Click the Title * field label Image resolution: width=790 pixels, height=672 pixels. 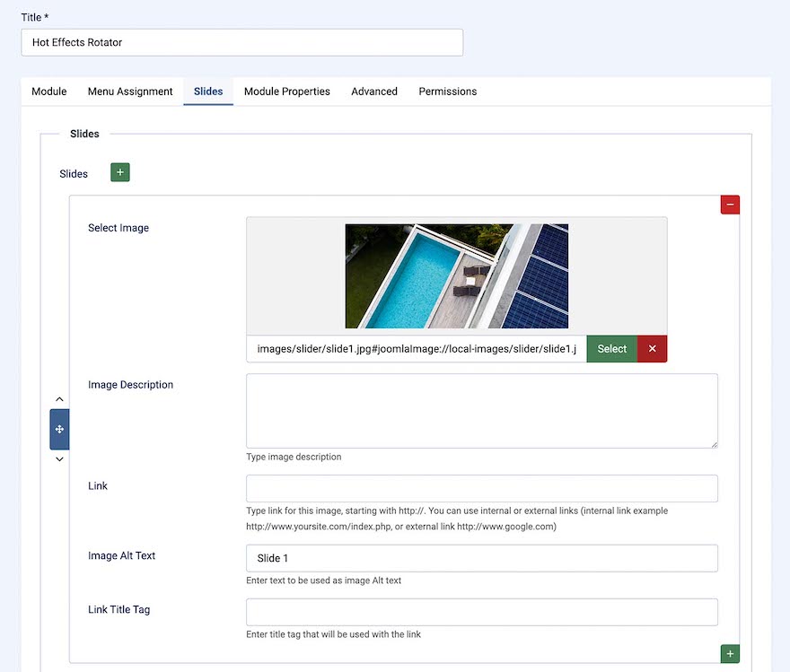[35, 17]
